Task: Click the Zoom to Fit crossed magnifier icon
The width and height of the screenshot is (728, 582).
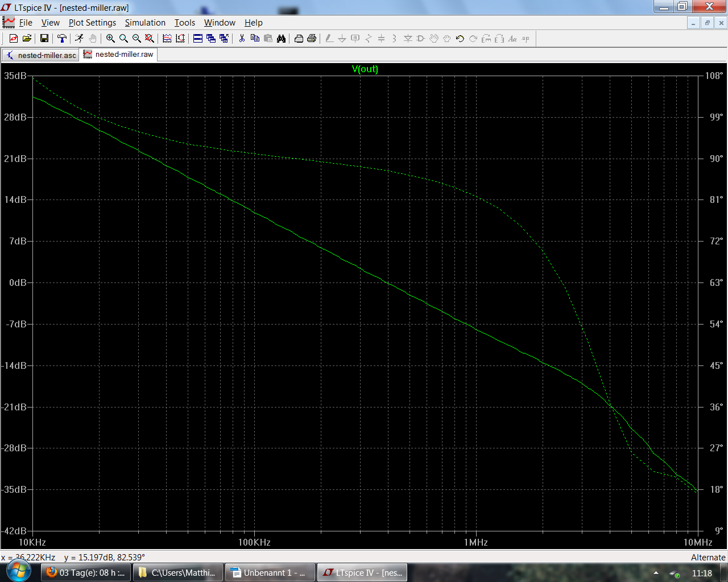Action: (x=150, y=39)
